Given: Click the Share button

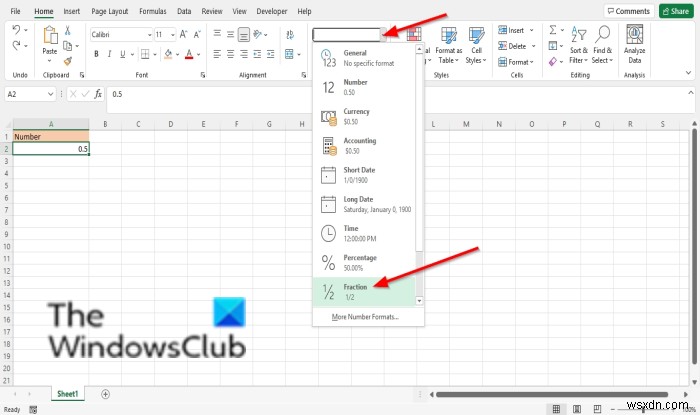Looking at the screenshot, I should [x=676, y=11].
